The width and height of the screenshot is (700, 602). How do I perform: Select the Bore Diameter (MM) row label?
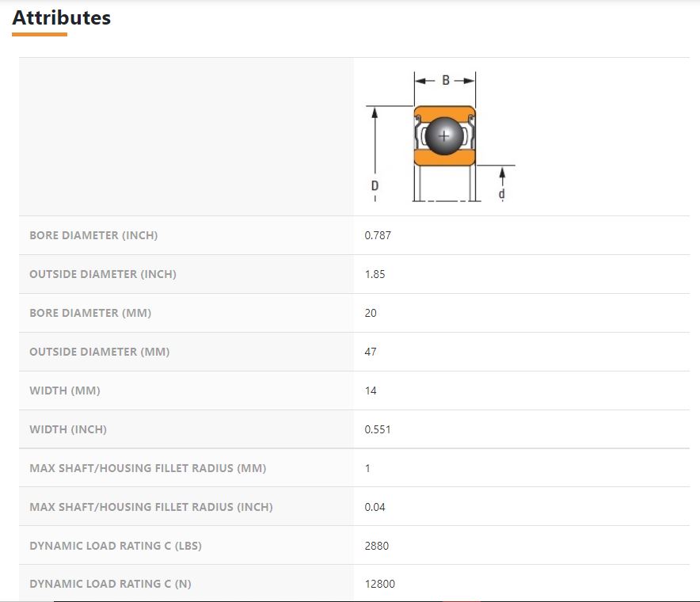pyautogui.click(x=90, y=313)
